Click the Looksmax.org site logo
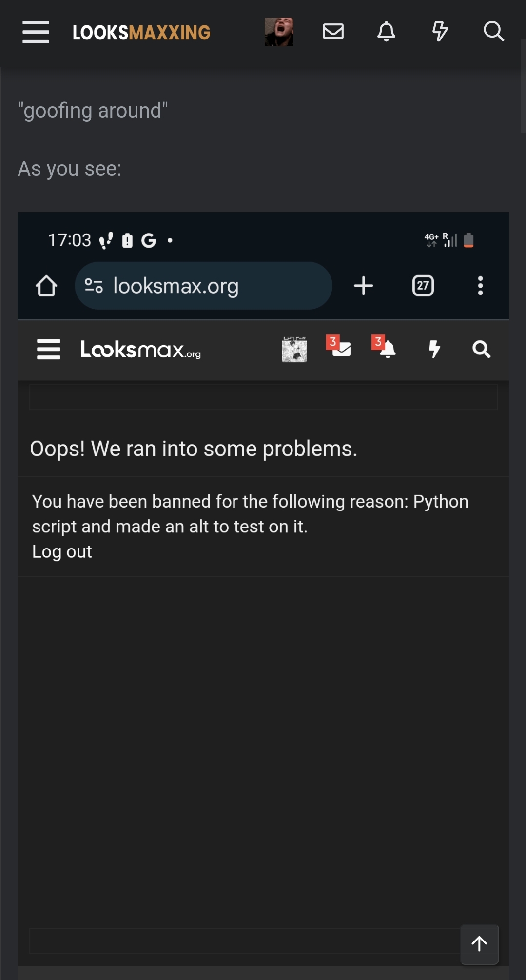The image size is (526, 980). click(x=141, y=350)
